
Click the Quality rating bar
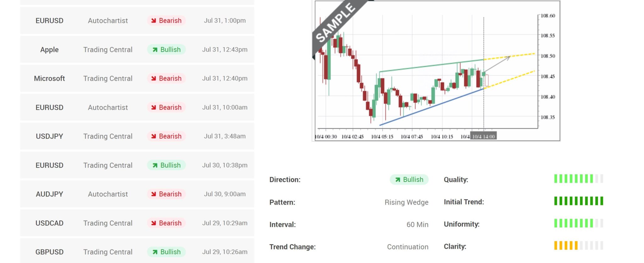click(x=579, y=178)
